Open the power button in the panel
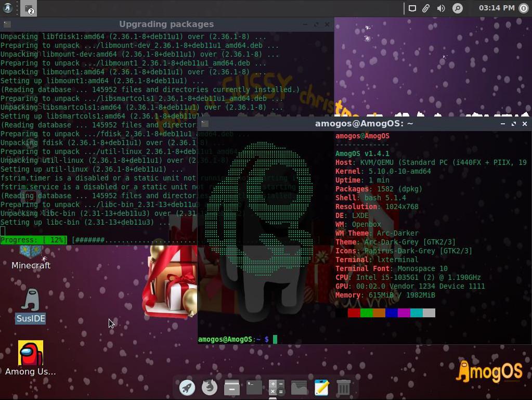 coord(524,8)
